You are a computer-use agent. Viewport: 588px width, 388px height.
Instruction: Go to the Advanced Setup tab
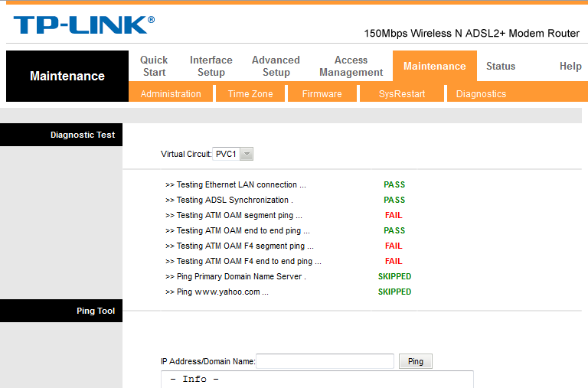[276, 66]
